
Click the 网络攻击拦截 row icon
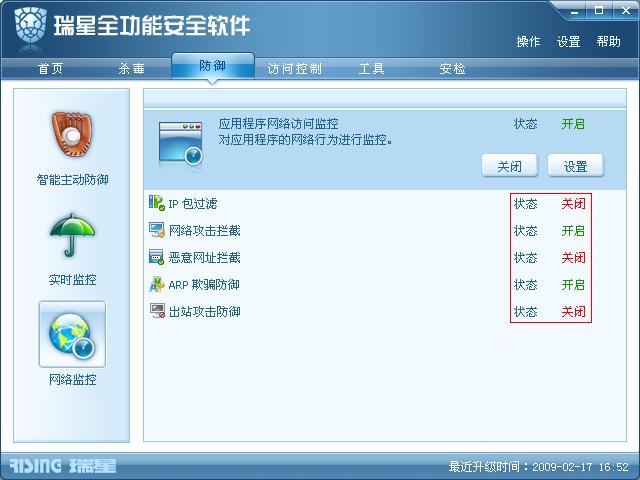pos(156,230)
